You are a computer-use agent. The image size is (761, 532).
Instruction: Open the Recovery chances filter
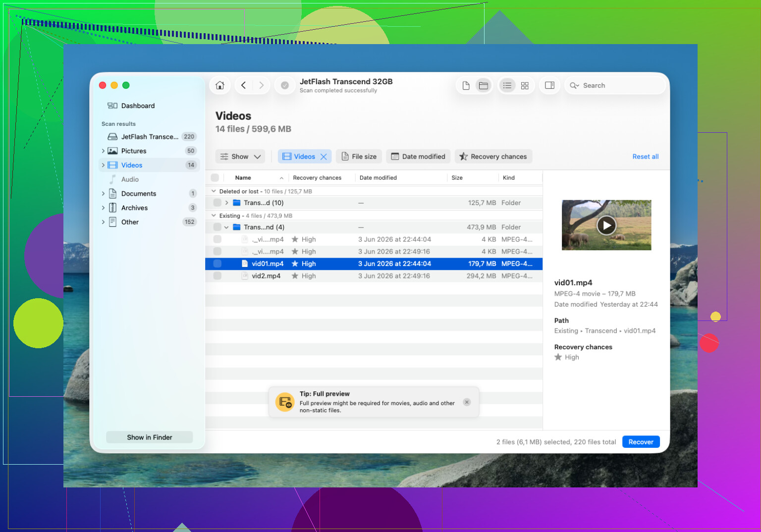pos(493,157)
